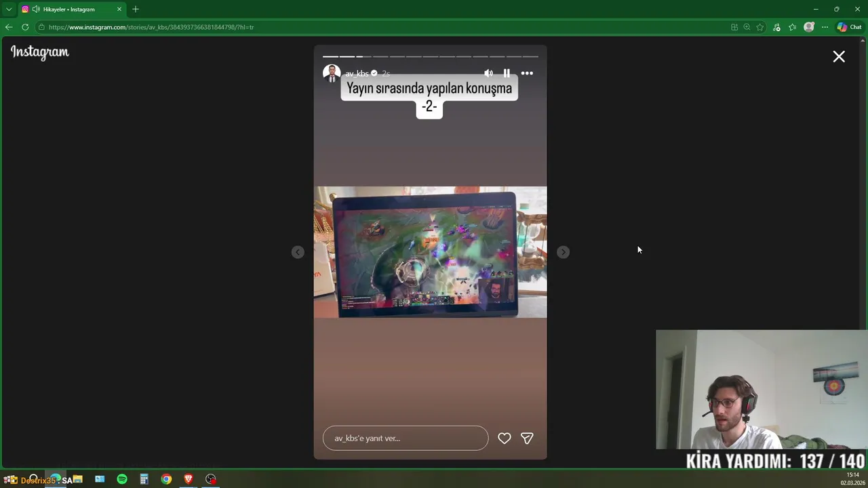Go to the previous story

coord(298,252)
